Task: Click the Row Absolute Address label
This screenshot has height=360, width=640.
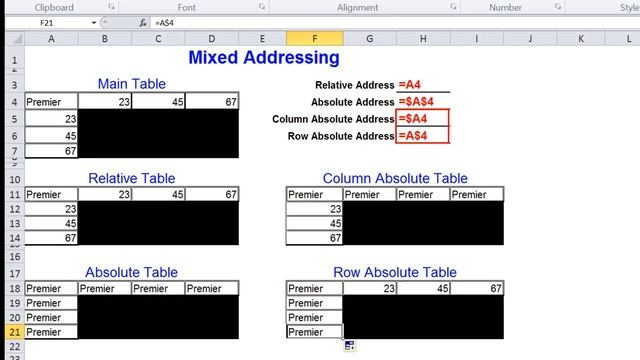Action: pyautogui.click(x=341, y=136)
